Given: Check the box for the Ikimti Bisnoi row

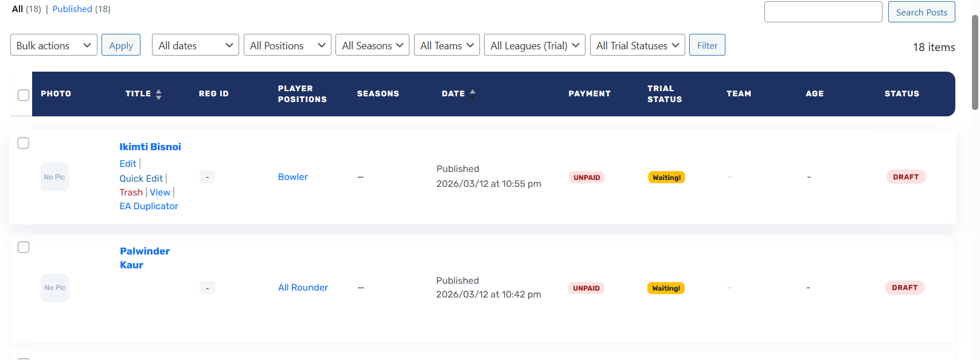Looking at the screenshot, I should click(x=24, y=143).
